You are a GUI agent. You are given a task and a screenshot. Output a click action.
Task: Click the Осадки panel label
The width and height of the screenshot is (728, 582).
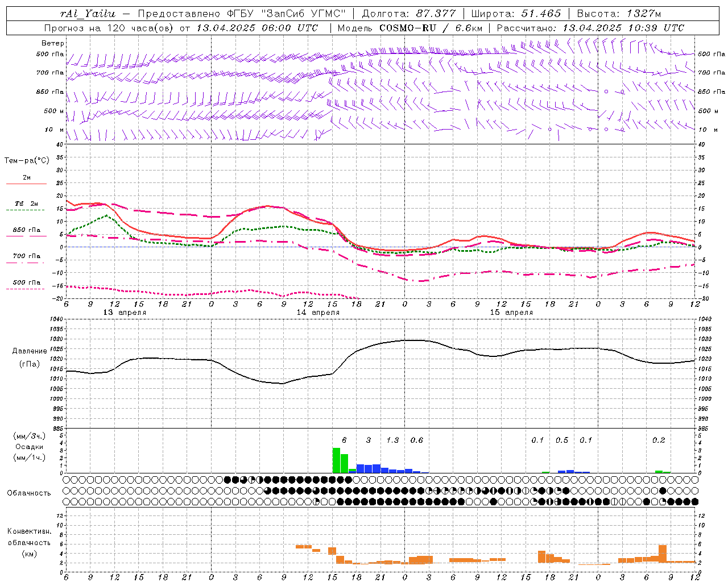click(x=29, y=447)
